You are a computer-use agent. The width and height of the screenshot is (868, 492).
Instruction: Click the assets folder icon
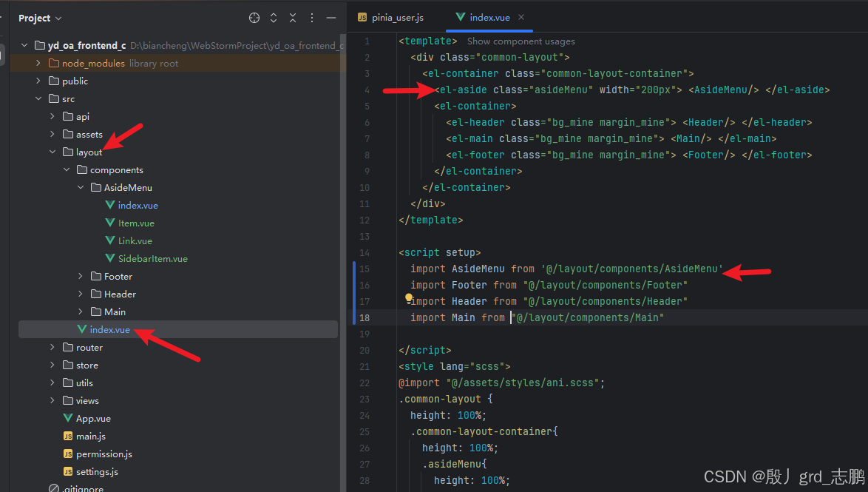[x=68, y=134]
